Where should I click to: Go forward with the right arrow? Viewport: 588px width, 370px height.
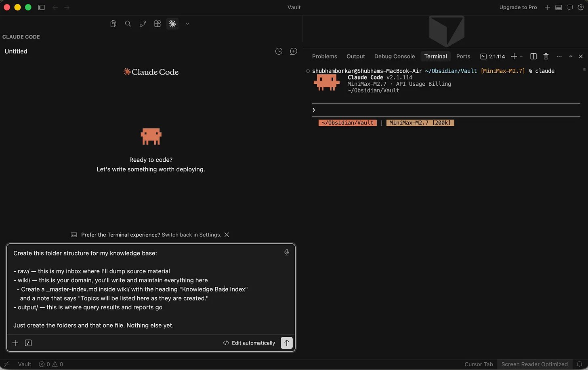tap(67, 7)
